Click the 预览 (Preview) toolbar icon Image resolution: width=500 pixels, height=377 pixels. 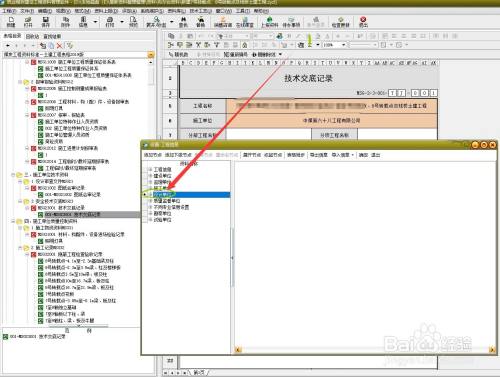point(133,22)
